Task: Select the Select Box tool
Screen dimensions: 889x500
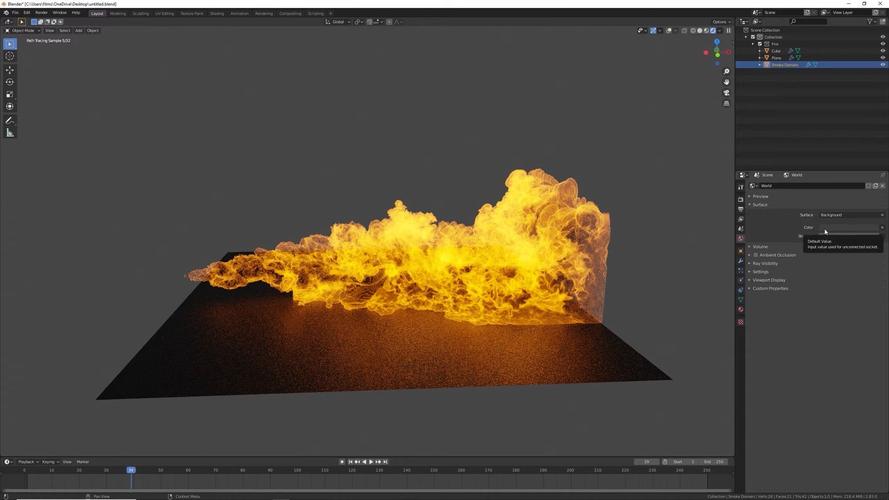Action: 10,44
